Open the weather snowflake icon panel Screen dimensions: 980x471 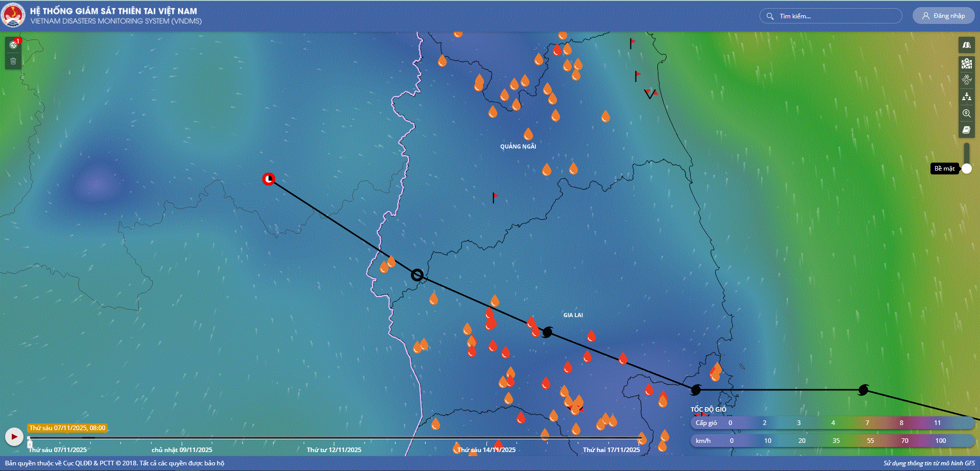966,80
